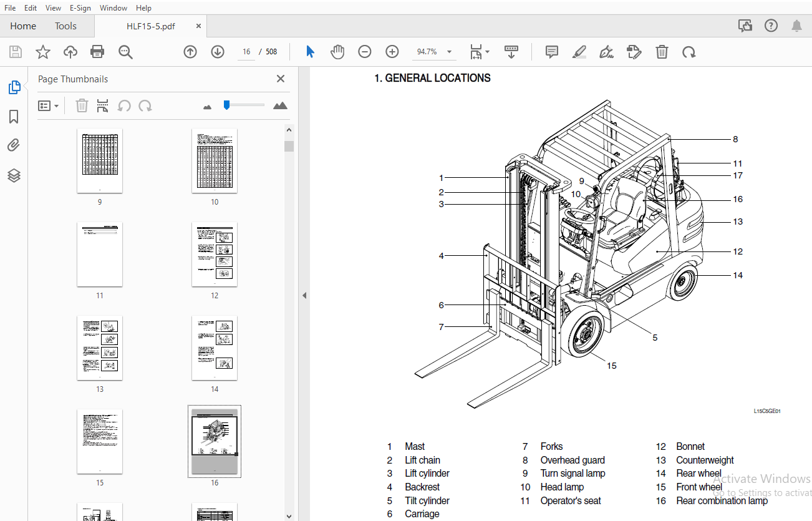Open the Help question mark icon
The height and width of the screenshot is (521, 812).
[771, 26]
